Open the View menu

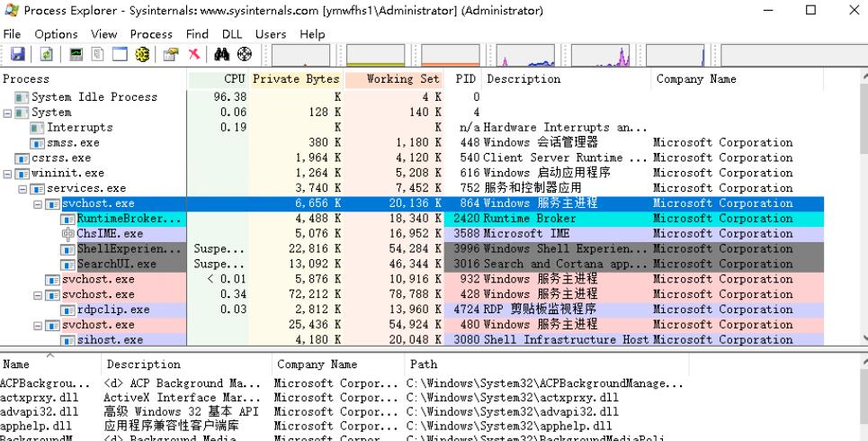pyautogui.click(x=104, y=34)
